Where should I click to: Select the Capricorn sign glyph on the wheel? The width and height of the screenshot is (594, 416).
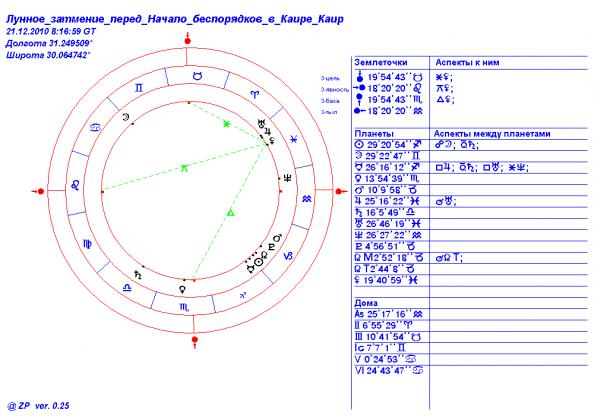coord(288,256)
